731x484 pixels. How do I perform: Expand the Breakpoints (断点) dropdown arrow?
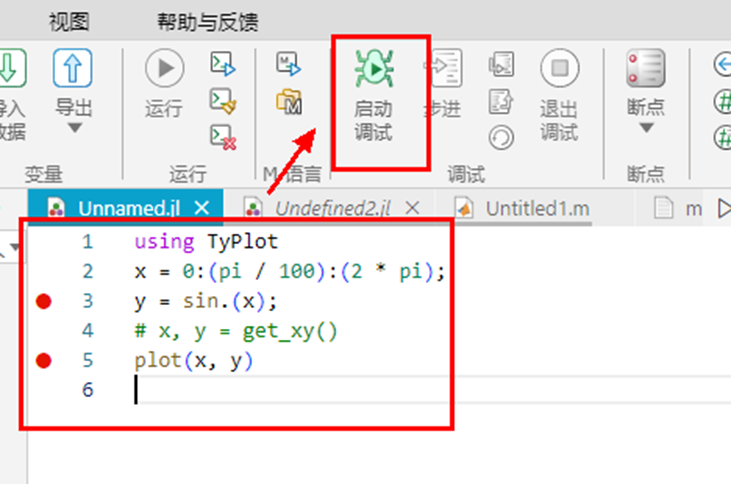click(646, 128)
